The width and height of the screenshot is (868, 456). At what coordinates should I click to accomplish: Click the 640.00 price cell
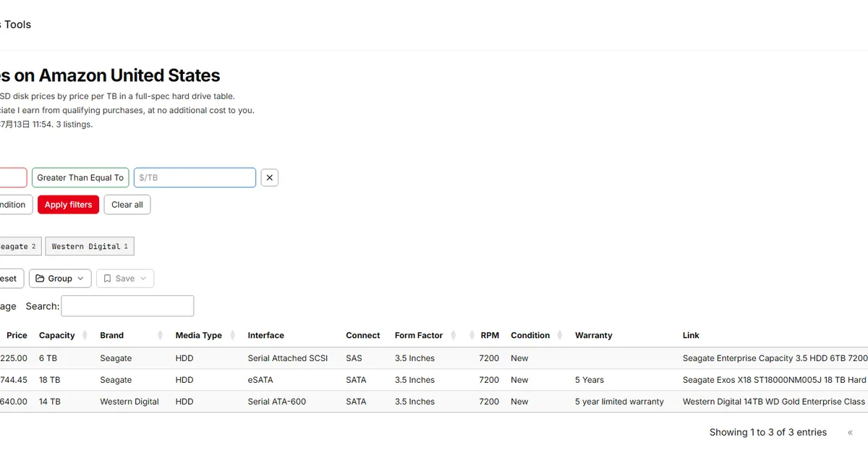[14, 402]
